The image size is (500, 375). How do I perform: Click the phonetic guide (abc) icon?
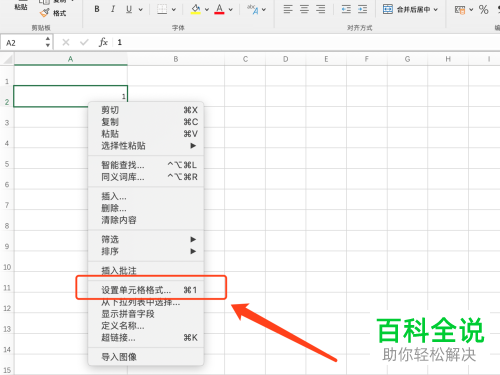click(253, 9)
